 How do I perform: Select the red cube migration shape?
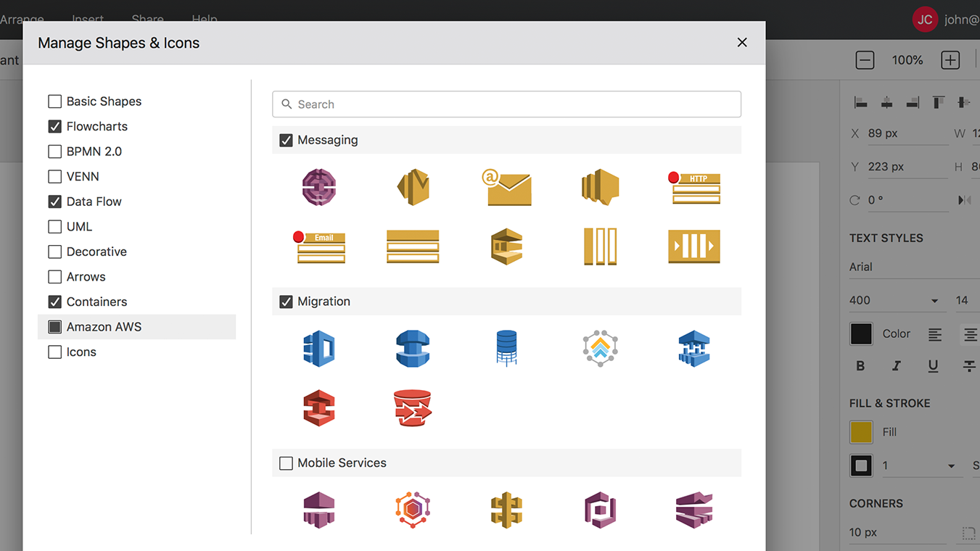(319, 407)
